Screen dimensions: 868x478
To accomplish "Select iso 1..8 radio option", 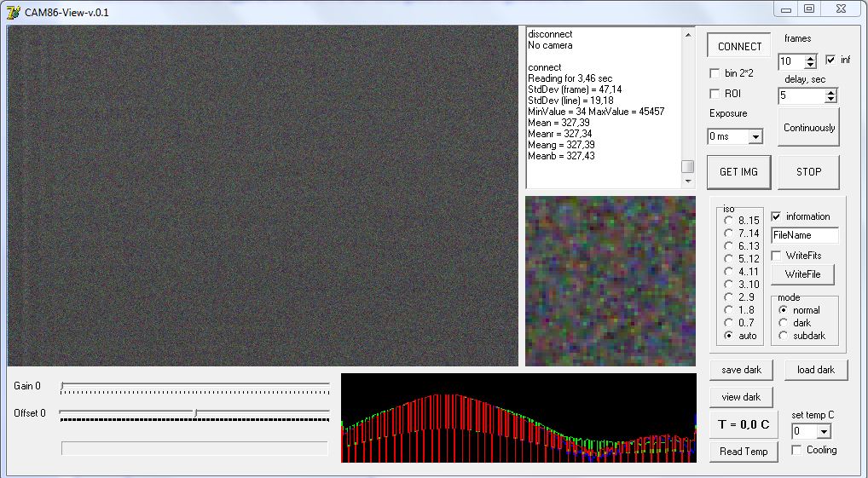I will coord(728,310).
